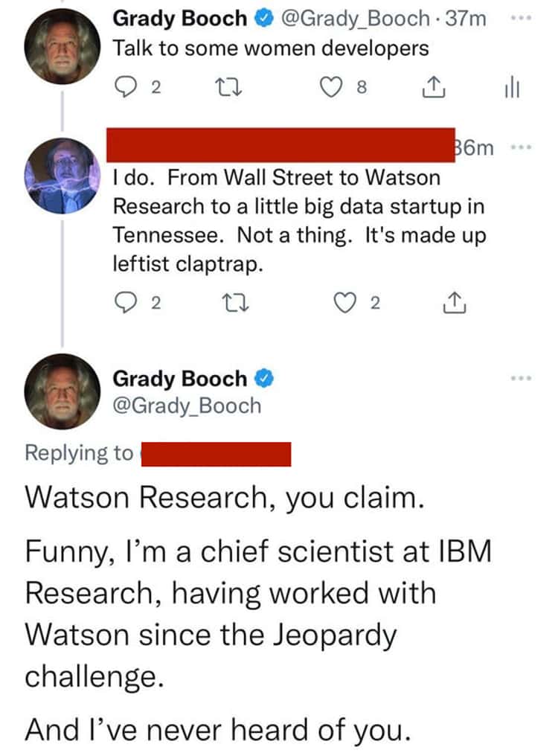
Task: Open more options on the main Grady Booch tweet
Action: pyautogui.click(x=521, y=379)
